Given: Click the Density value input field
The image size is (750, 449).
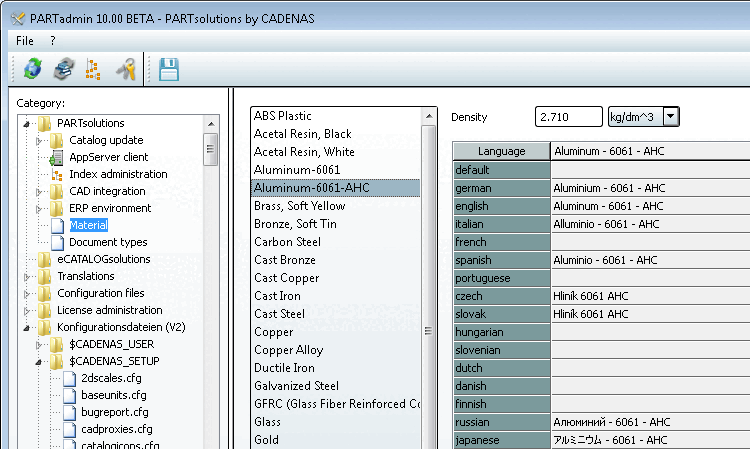Looking at the screenshot, I should coord(568,117).
